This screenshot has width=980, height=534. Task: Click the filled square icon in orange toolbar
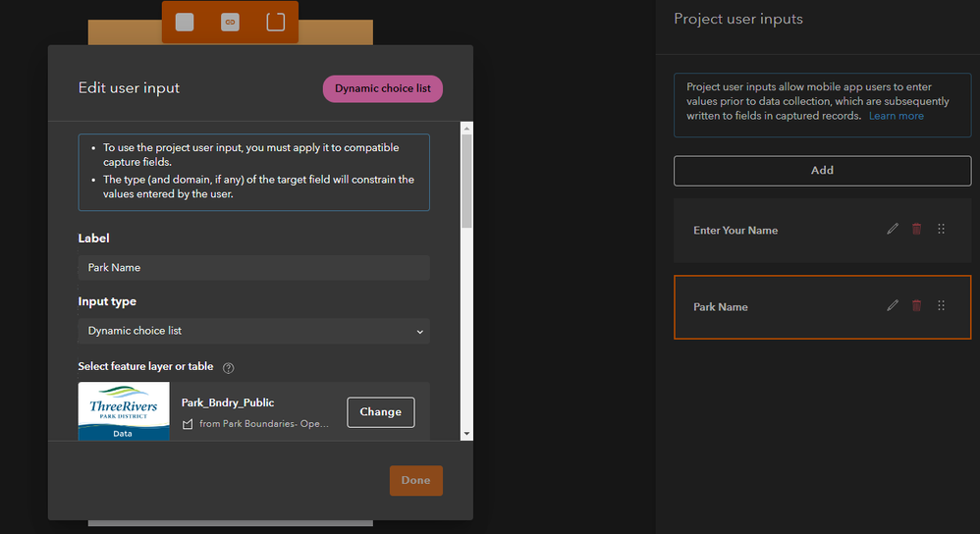pyautogui.click(x=185, y=22)
